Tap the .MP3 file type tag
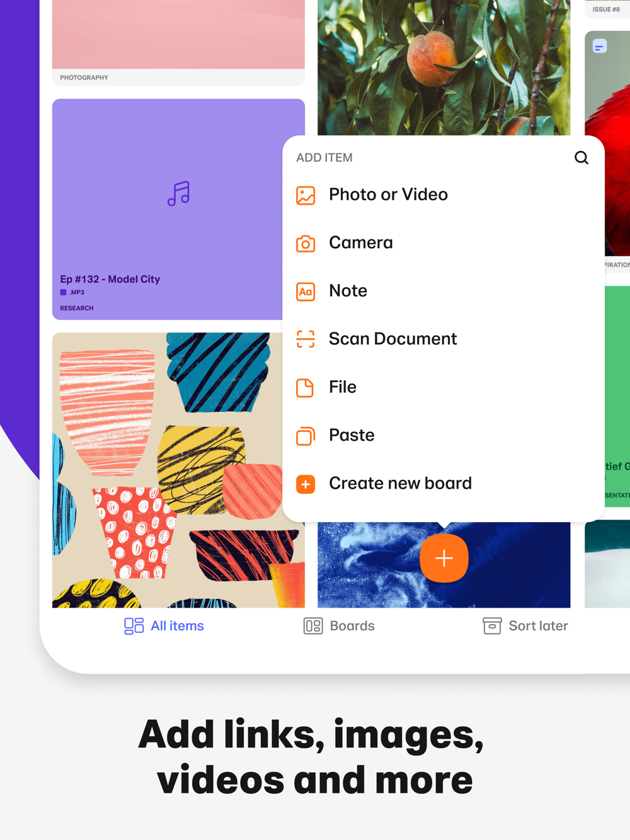Image resolution: width=630 pixels, height=840 pixels. (72, 292)
